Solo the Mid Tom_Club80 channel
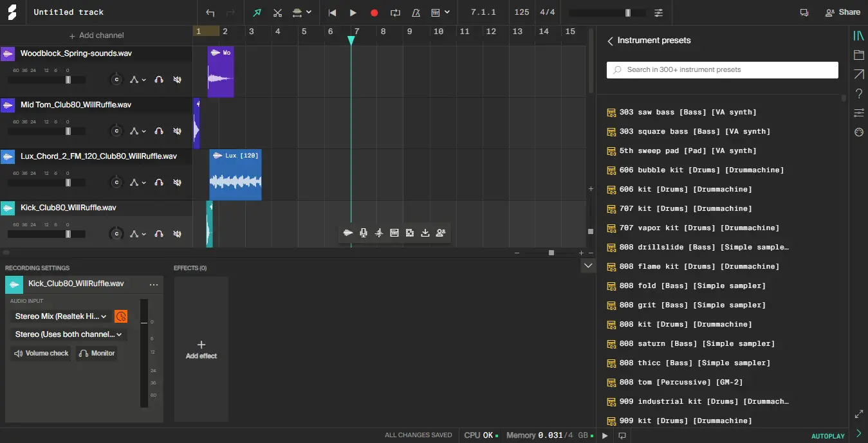Viewport: 868px width, 443px height. (x=159, y=131)
